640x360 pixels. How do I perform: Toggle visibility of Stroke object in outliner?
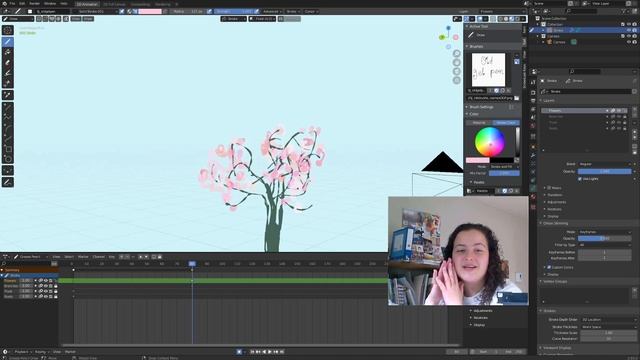[629, 30]
